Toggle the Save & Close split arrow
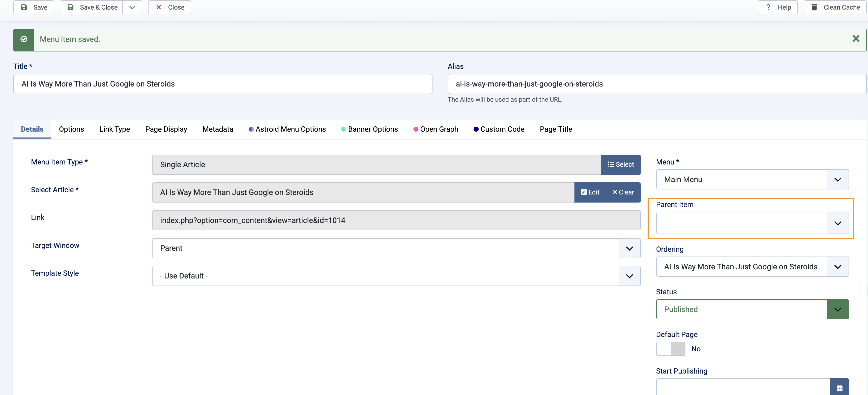 coord(132,7)
